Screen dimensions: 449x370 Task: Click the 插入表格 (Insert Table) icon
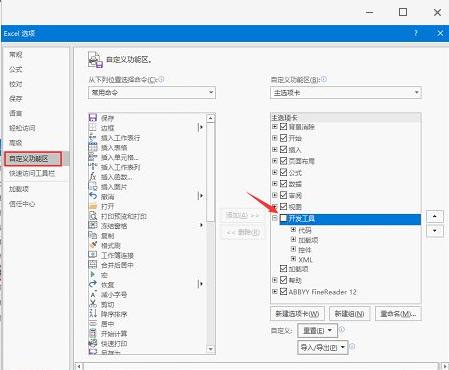point(93,147)
